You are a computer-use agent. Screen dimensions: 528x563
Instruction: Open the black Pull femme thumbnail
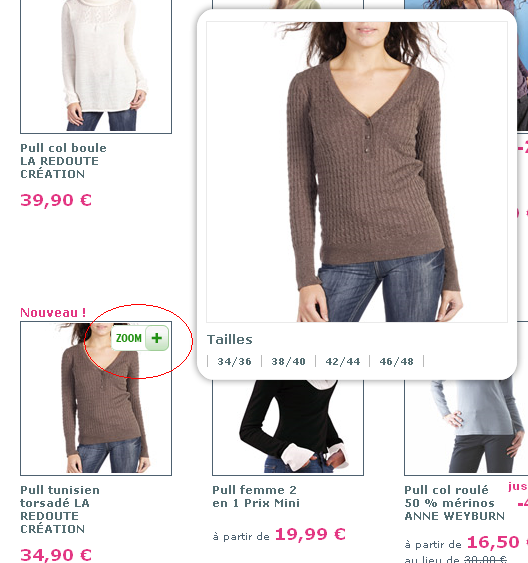[x=288, y=427]
